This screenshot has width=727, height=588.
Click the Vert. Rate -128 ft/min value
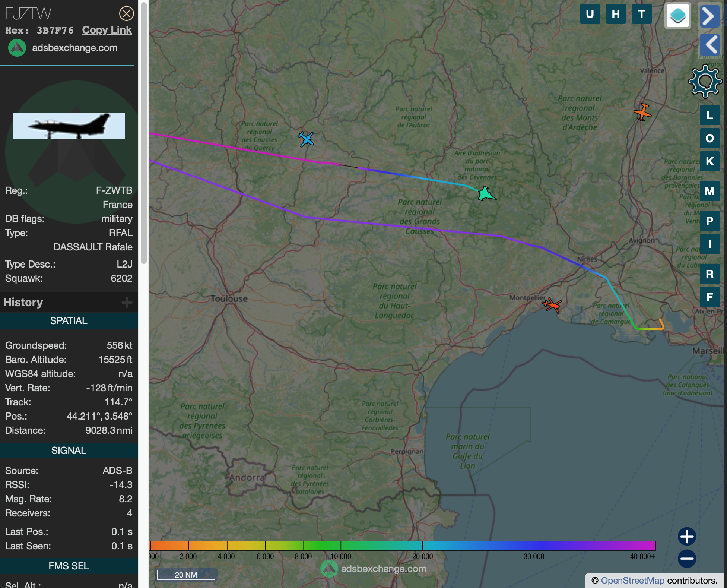(109, 388)
